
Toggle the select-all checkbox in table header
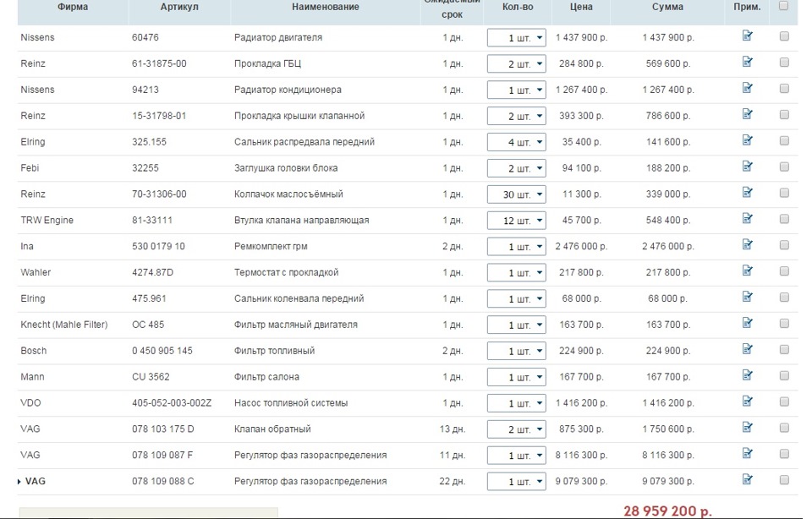(x=784, y=6)
